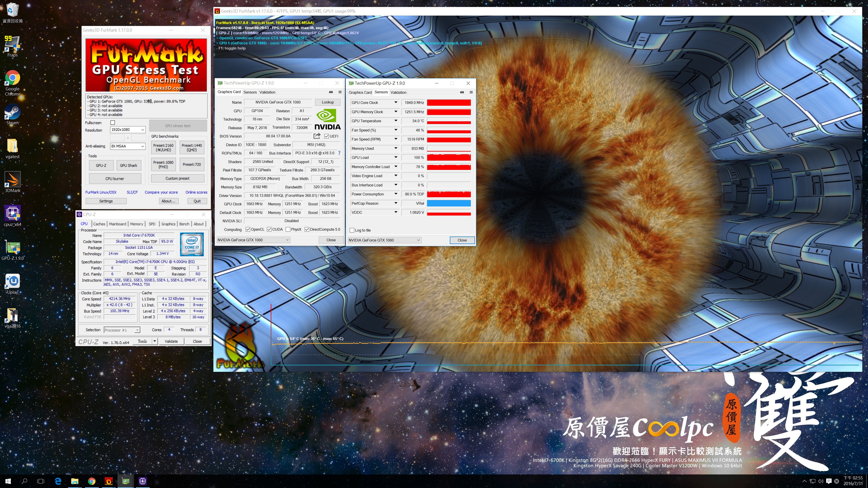868x488 pixels.
Task: Open Validation tab in GPU-Z Sensors window
Action: click(398, 92)
